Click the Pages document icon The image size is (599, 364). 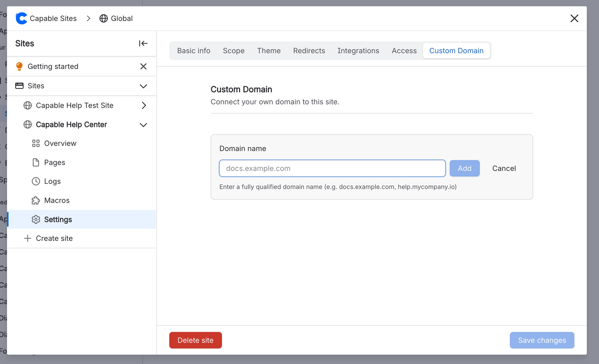click(36, 162)
